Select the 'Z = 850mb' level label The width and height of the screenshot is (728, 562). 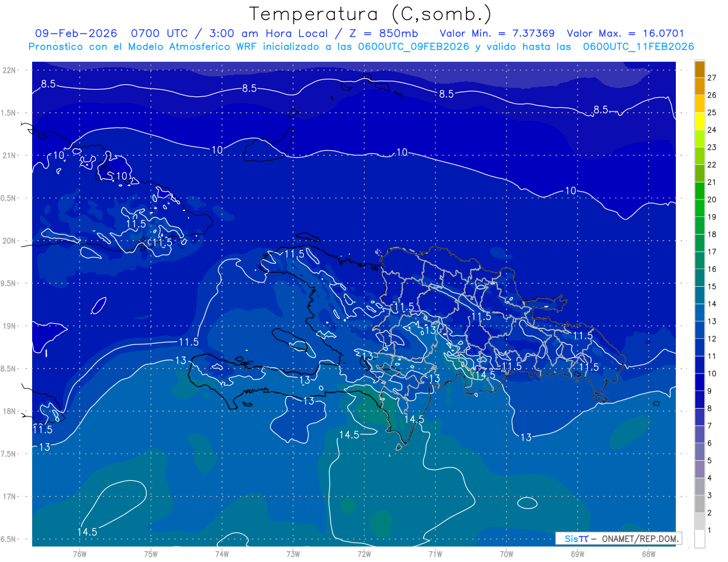(383, 33)
